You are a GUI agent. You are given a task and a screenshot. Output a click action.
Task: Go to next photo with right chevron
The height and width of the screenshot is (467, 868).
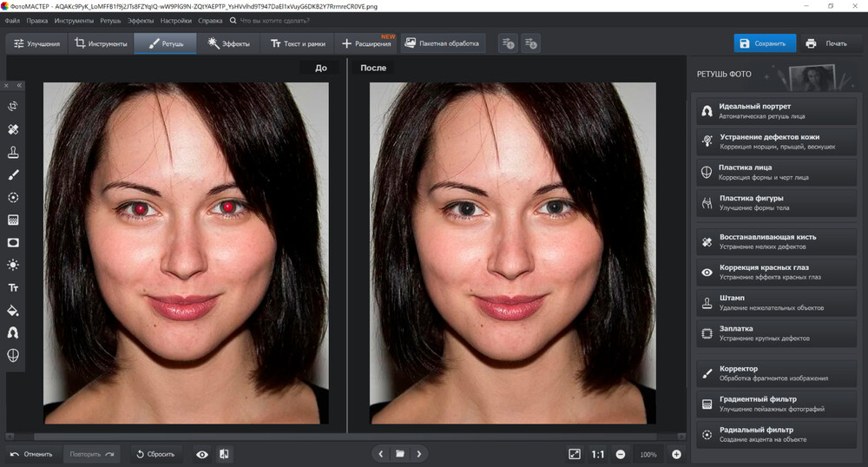[419, 454]
